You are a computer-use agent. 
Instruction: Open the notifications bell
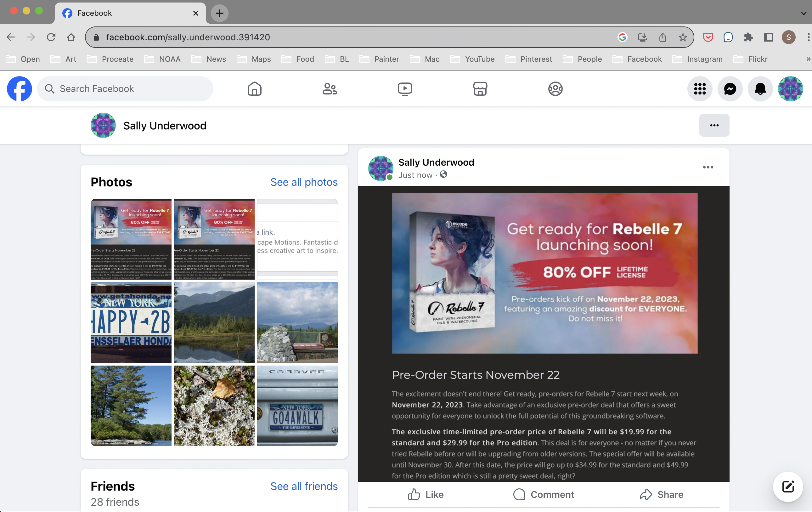[760, 89]
